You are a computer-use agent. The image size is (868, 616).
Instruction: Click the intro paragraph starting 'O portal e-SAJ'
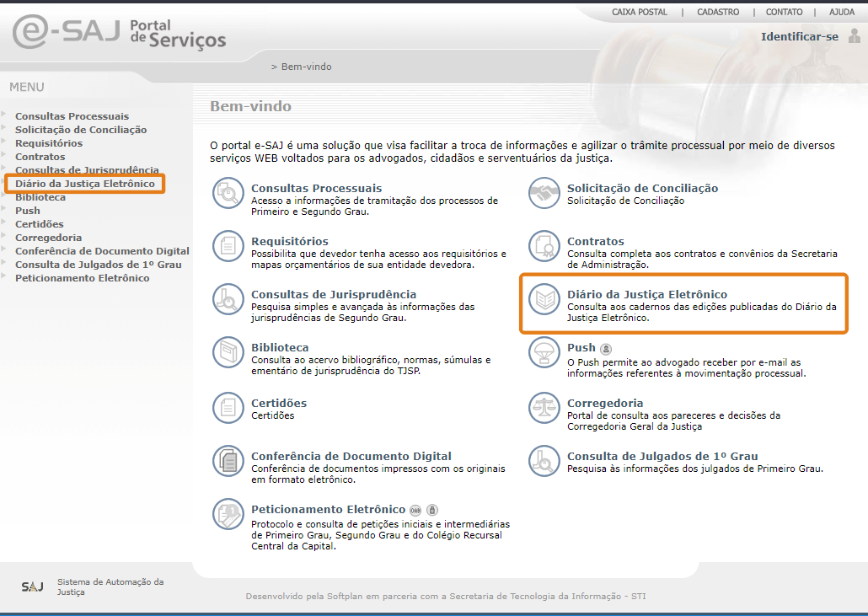pos(522,152)
